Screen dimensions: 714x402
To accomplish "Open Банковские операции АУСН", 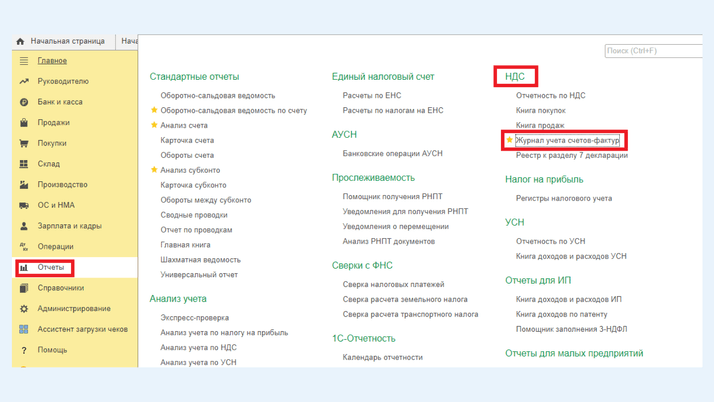I will (x=393, y=153).
